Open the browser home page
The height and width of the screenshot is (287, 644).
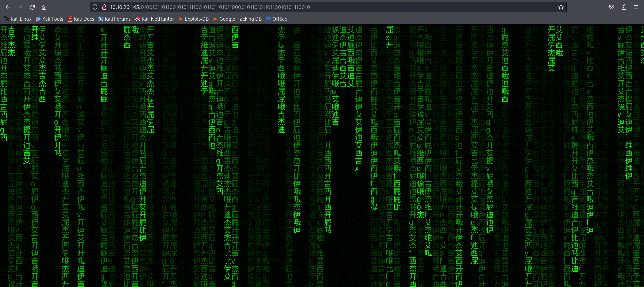pos(44,7)
